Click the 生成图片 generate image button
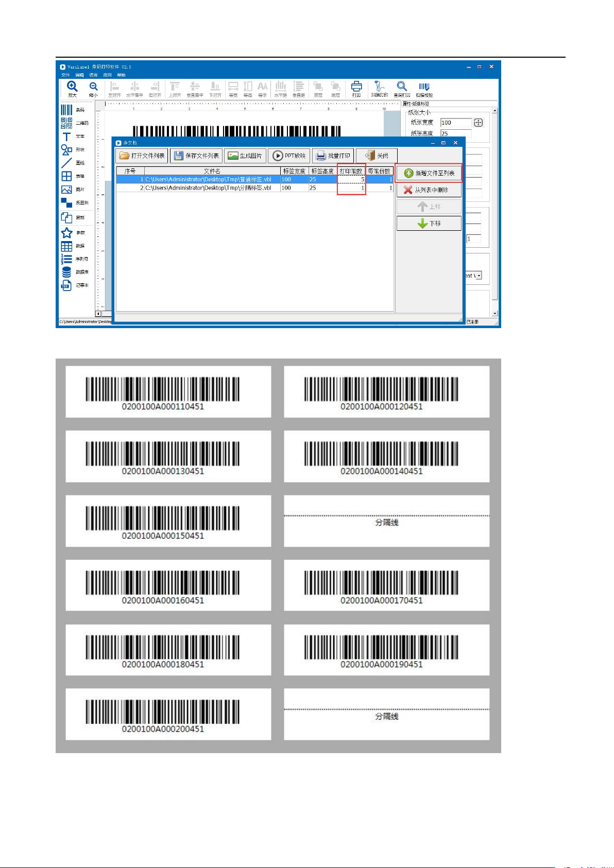Screen dimensions: 614x868 click(x=245, y=156)
